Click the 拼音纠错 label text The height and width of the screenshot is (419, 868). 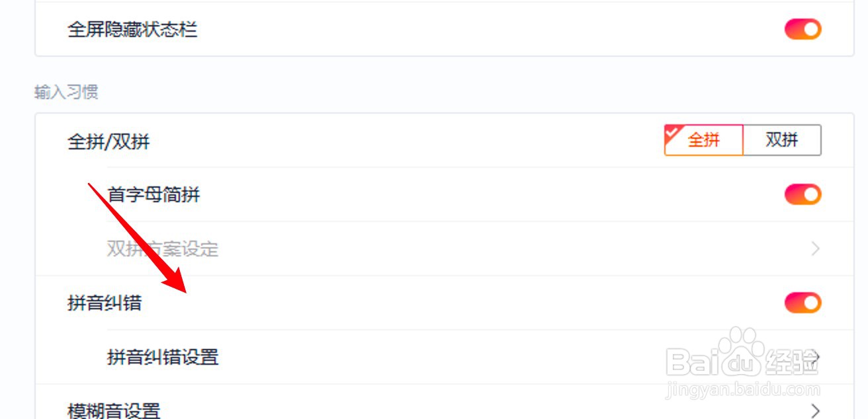pos(105,303)
